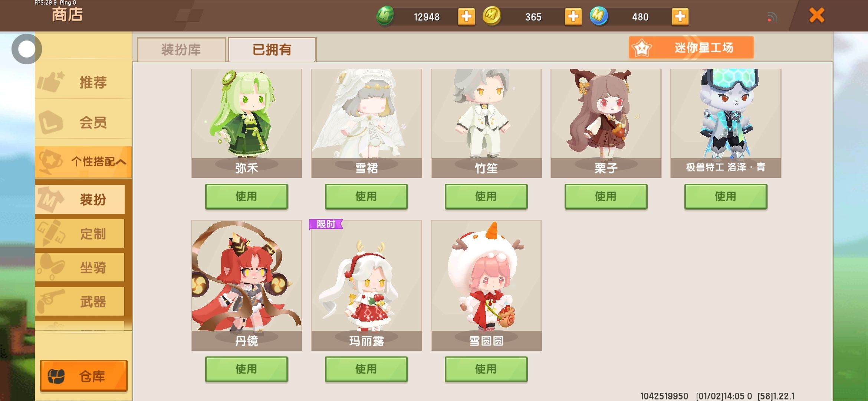Open 迷你星工场 workshop
Image resolution: width=868 pixels, height=401 pixels.
coord(691,48)
